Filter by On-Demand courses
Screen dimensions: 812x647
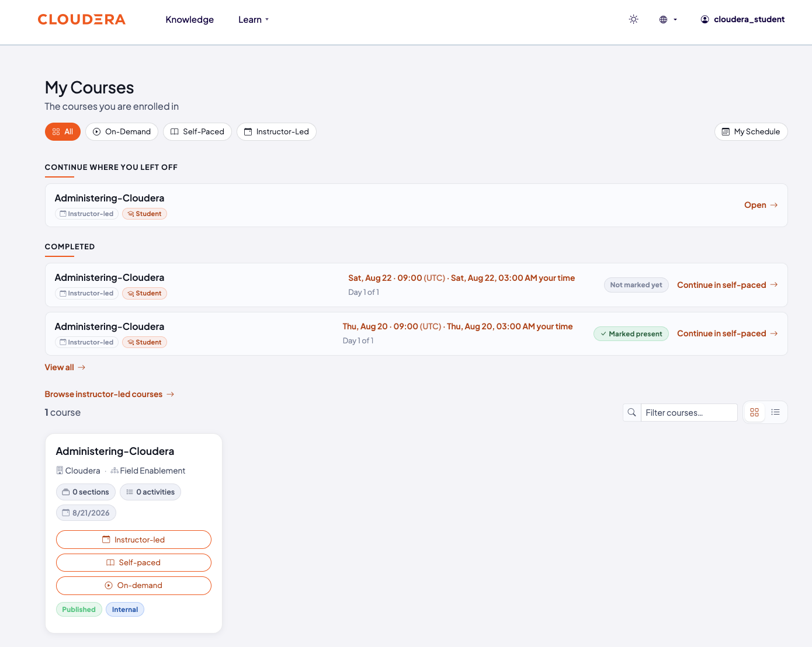(x=122, y=131)
